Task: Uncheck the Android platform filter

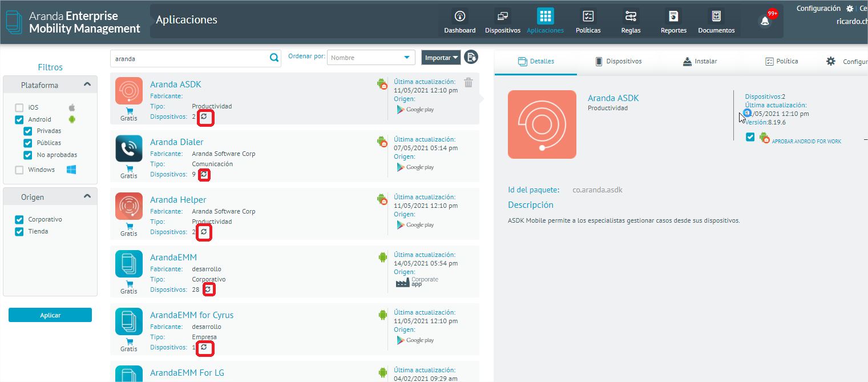Action: click(x=19, y=119)
